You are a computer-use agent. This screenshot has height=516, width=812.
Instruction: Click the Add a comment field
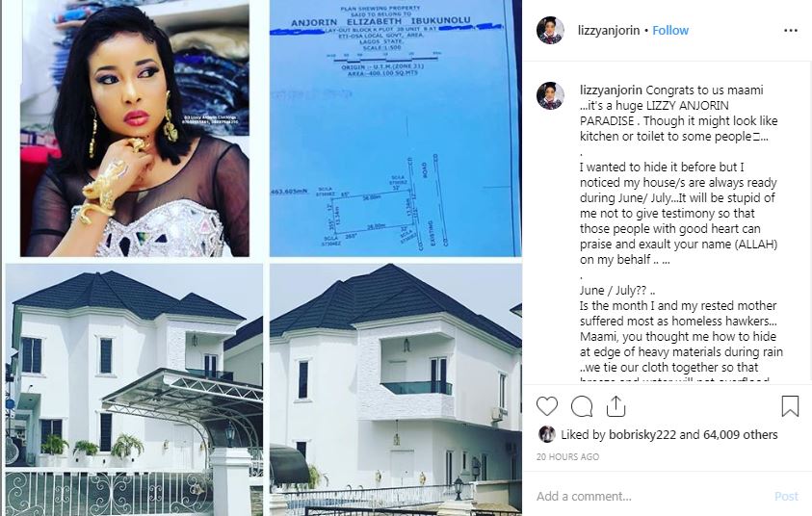[652, 497]
